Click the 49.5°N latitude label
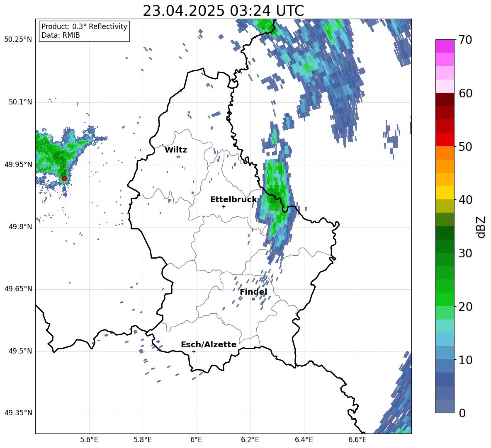This screenshot has width=491, height=448. pos(20,351)
